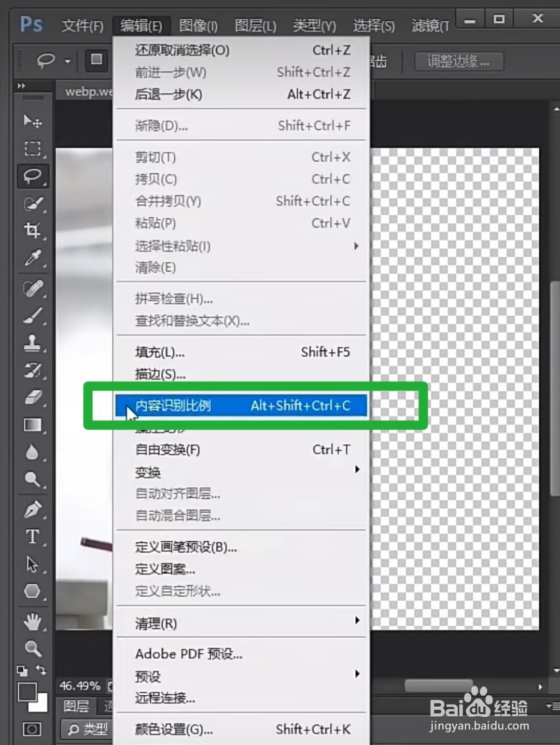Click the 46.49% zoom percentage field

click(x=80, y=685)
